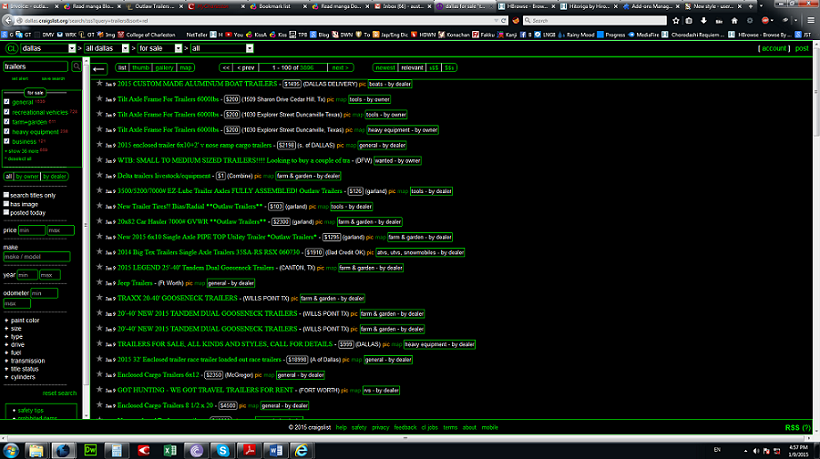Click the minimum price input field
This screenshot has width=820, height=459.
point(31,230)
